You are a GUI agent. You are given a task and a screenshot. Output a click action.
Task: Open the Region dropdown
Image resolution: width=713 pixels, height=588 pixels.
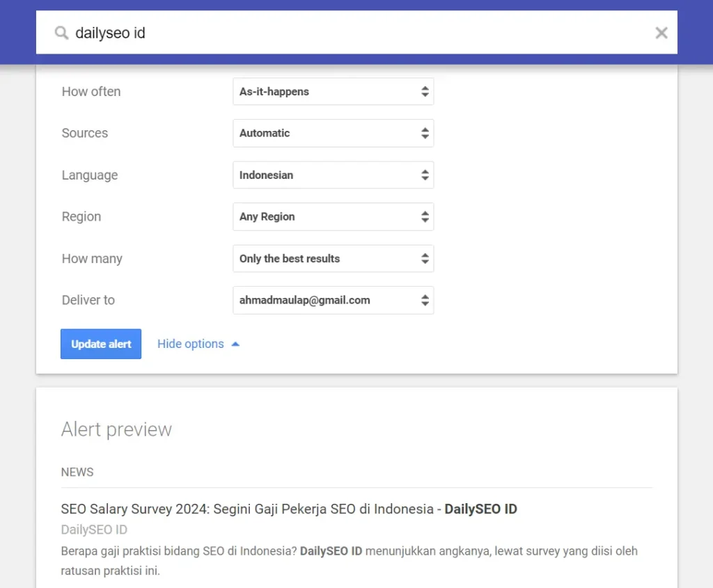[x=334, y=216]
